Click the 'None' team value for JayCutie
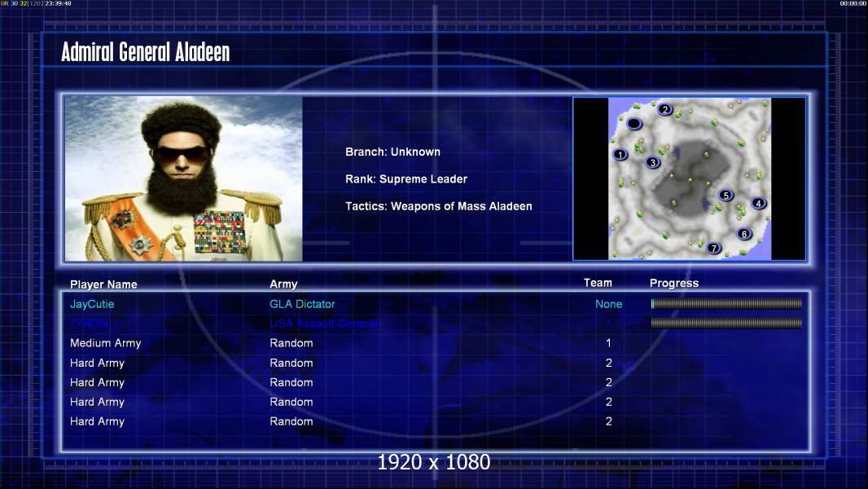Image resolution: width=868 pixels, height=489 pixels. (608, 304)
